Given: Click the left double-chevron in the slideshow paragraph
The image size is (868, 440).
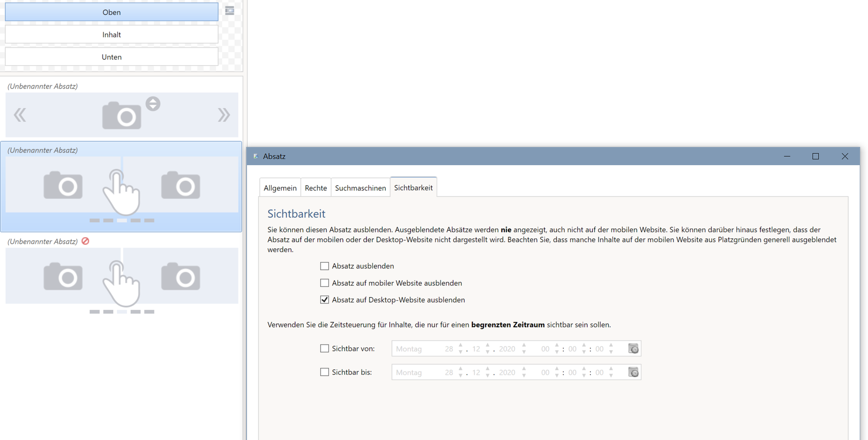Looking at the screenshot, I should click(x=20, y=115).
